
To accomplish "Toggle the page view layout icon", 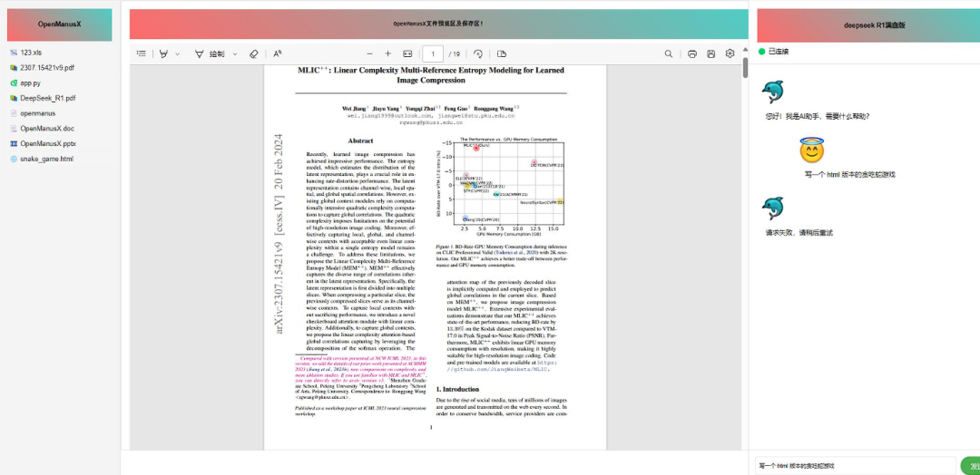I will 501,54.
